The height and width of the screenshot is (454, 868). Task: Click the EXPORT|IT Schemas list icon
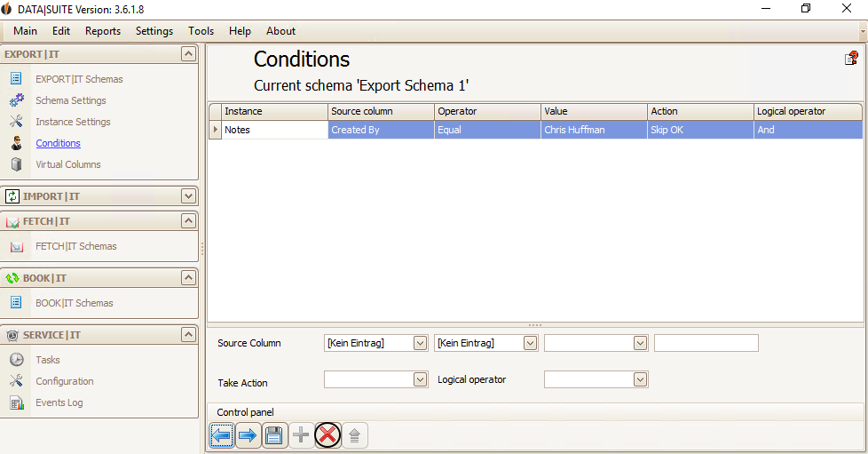(16, 79)
